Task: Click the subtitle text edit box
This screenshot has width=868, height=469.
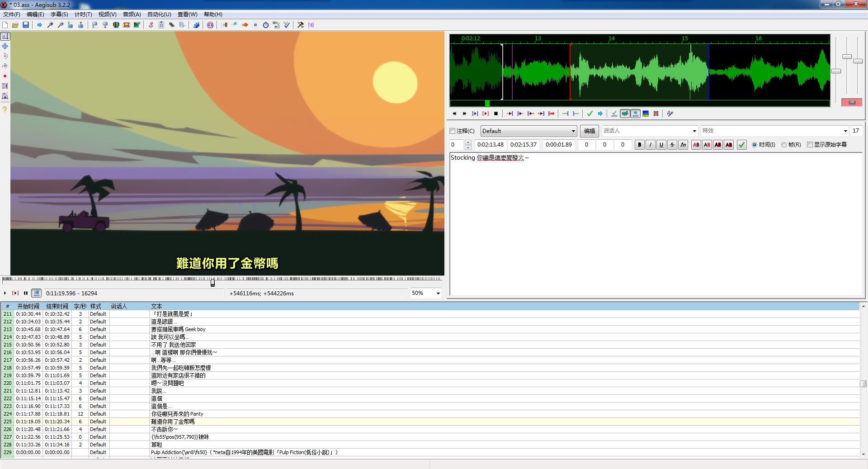Action: [656, 224]
